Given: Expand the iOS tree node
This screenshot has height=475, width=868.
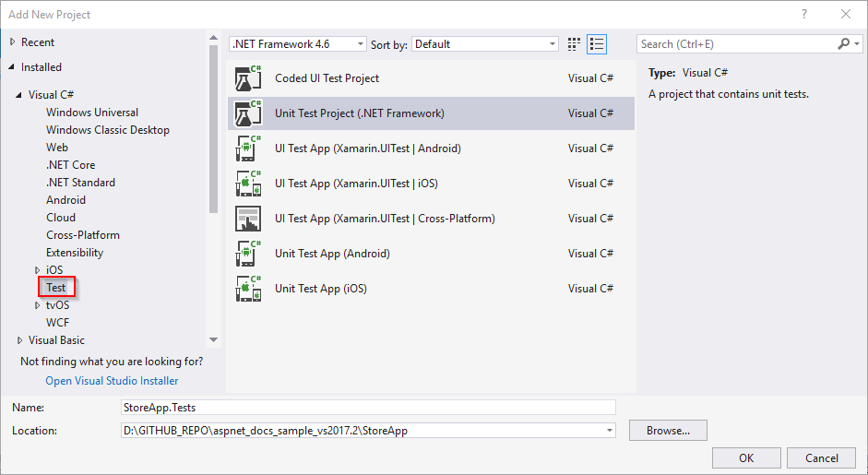Looking at the screenshot, I should click(38, 270).
